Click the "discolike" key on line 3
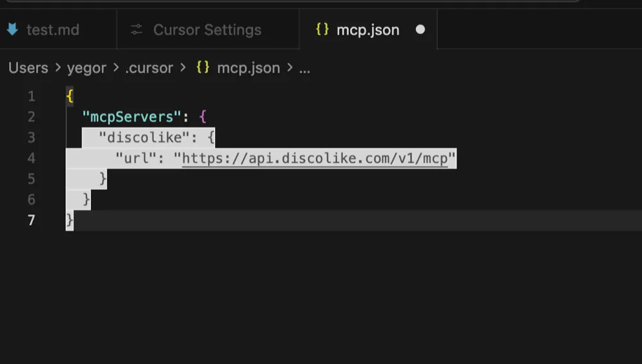The image size is (642, 364). (x=144, y=137)
